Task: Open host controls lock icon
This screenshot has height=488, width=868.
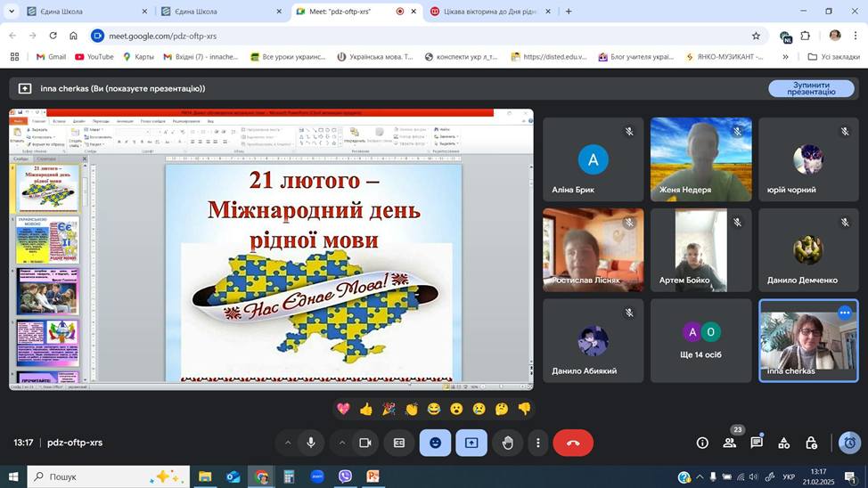Action: coord(811,443)
